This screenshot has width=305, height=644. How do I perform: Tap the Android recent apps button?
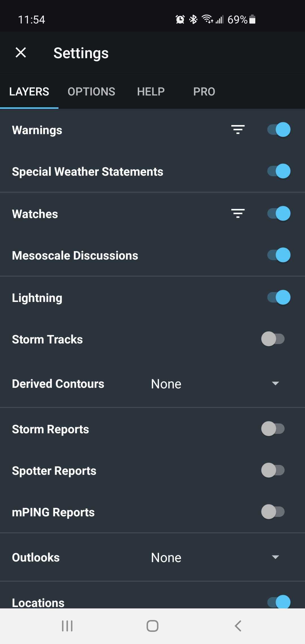pyautogui.click(x=67, y=626)
